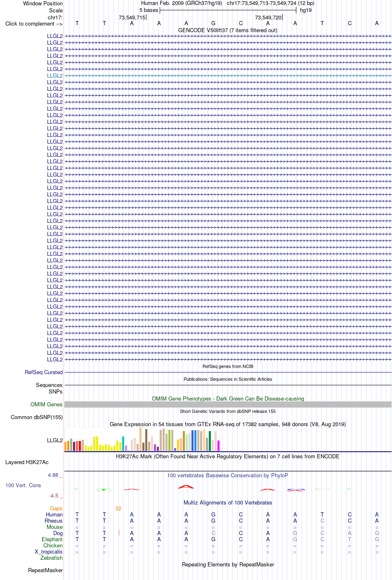
Task: Open "Repeating Elements by RepeatMasker" track title
Action: tap(228, 564)
